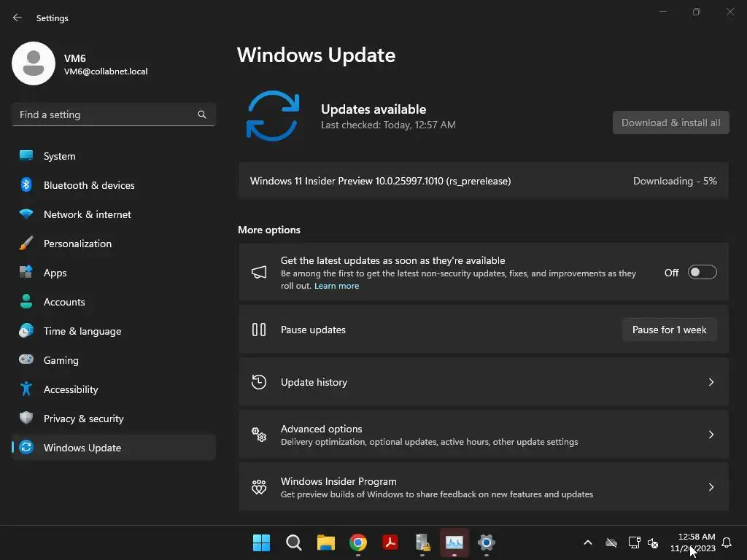The width and height of the screenshot is (747, 560).
Task: Click Windows 11 Insider Preview update row
Action: click(x=484, y=181)
